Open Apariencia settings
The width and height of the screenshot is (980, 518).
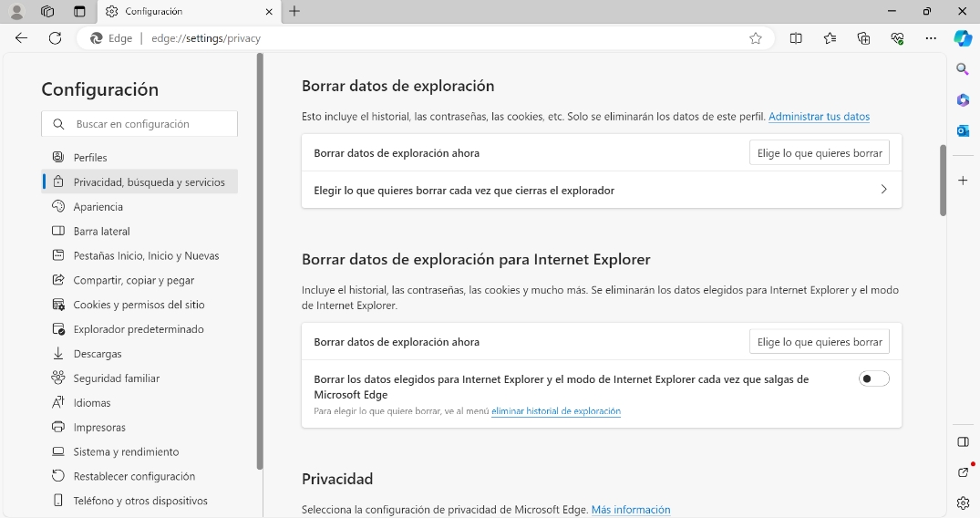pyautogui.click(x=139, y=206)
